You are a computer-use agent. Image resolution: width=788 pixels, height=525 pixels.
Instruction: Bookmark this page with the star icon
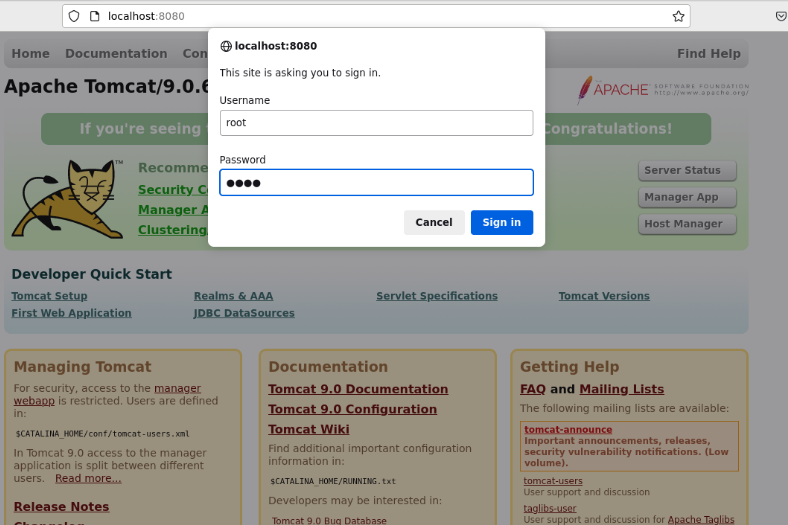(x=678, y=16)
